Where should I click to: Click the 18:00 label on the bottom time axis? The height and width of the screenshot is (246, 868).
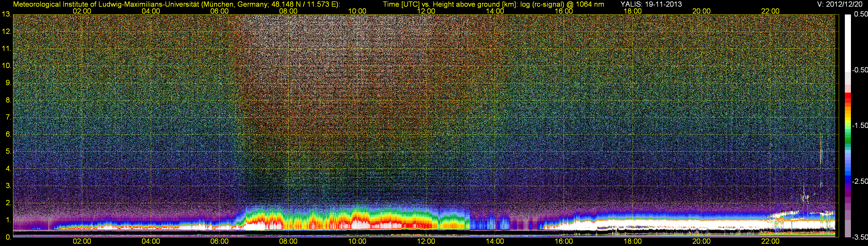click(632, 242)
